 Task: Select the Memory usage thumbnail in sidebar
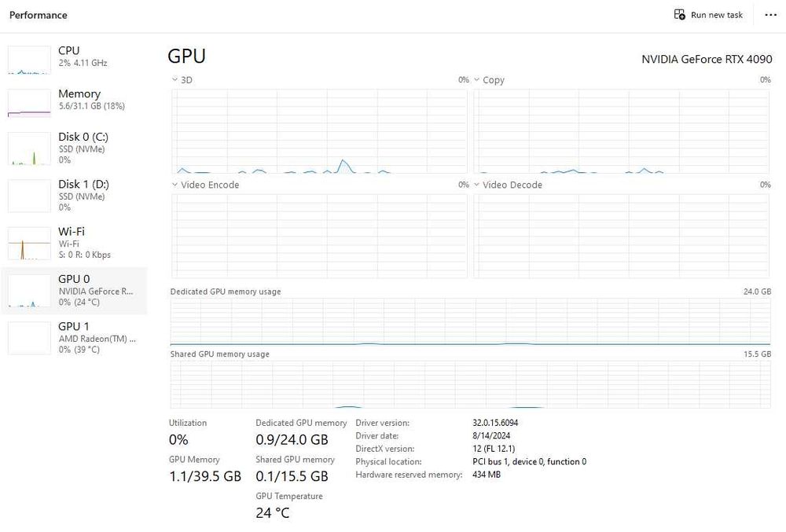(x=28, y=103)
